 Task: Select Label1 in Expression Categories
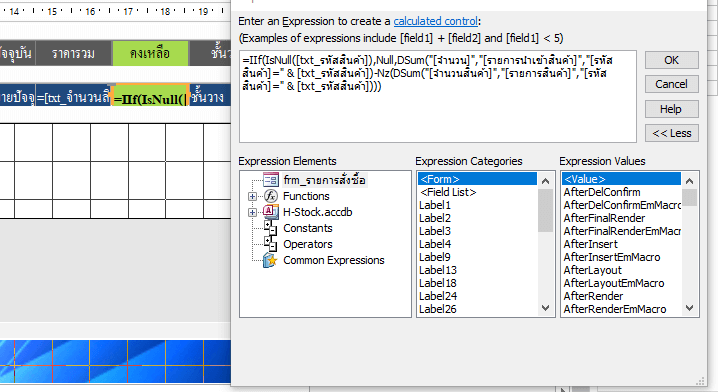tap(477, 205)
